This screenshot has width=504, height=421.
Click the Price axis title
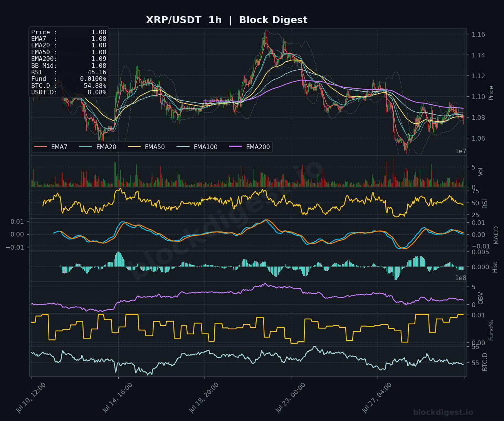point(491,93)
